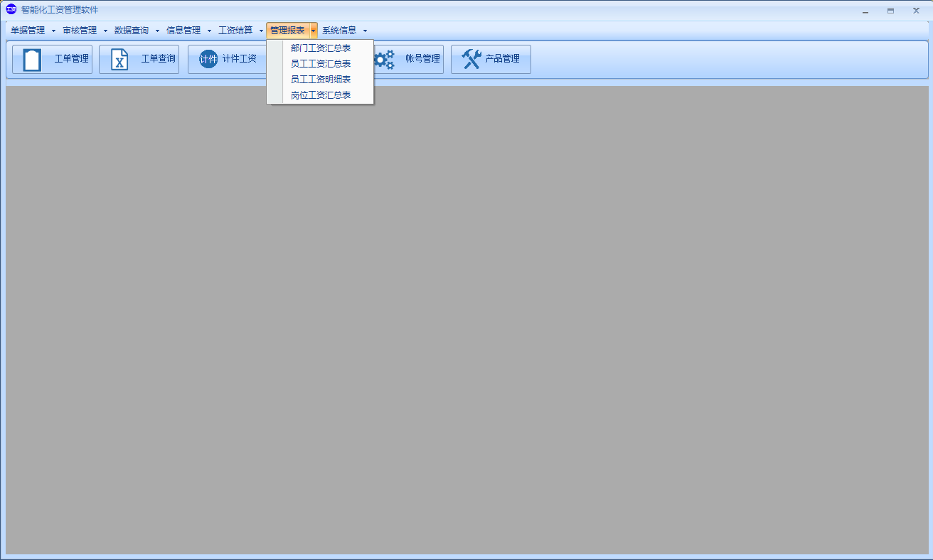Screen dimensions: 933x560
Task: Choose 员工工资明细表 in the dropdown menu
Action: coord(321,80)
